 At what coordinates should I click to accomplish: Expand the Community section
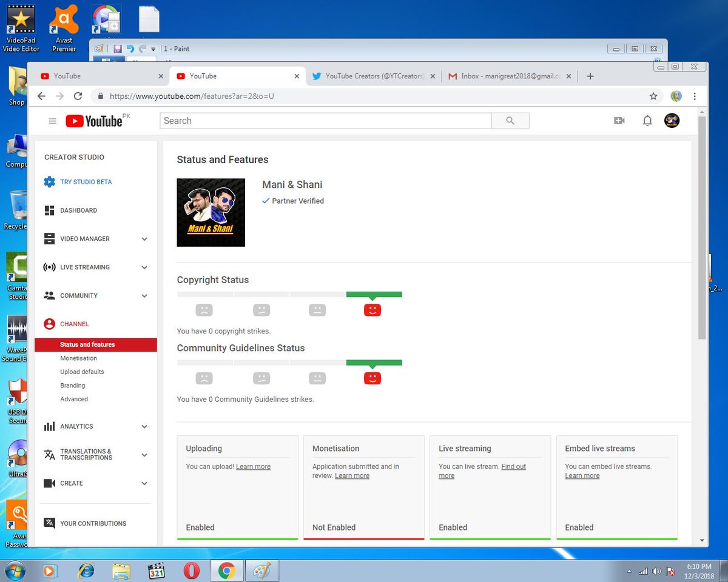click(x=144, y=296)
